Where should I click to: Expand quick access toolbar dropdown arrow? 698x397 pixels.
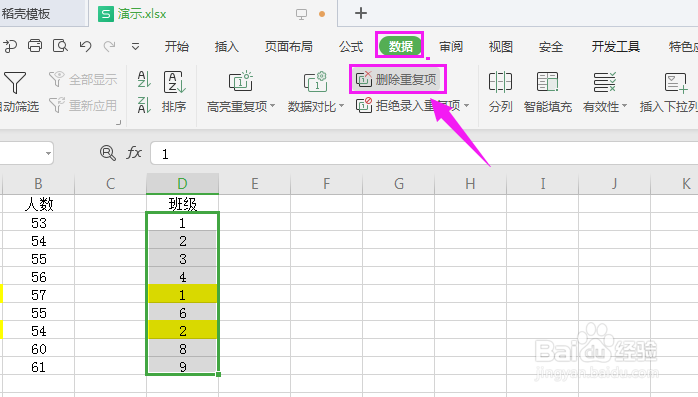pyautogui.click(x=135, y=46)
